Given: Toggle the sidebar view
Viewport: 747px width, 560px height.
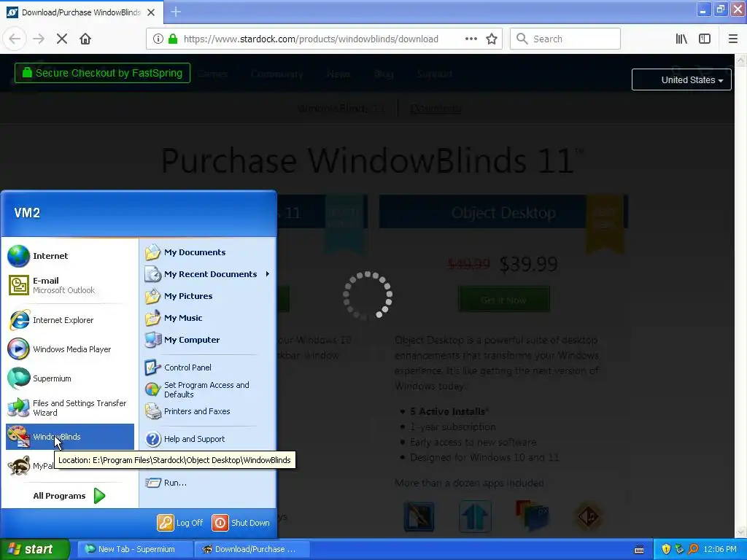Looking at the screenshot, I should pyautogui.click(x=705, y=39).
